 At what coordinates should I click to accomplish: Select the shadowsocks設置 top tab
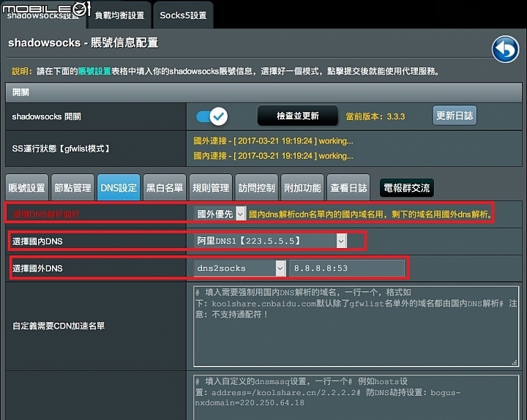click(43, 15)
